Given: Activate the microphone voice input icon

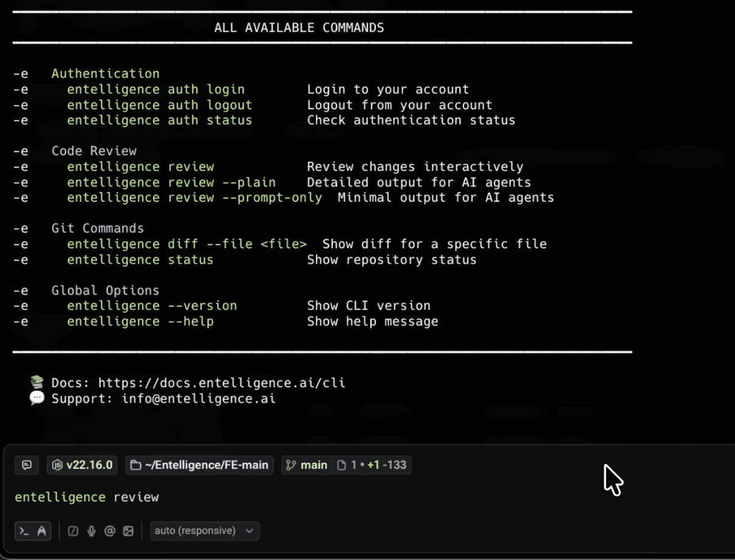Looking at the screenshot, I should (x=92, y=531).
